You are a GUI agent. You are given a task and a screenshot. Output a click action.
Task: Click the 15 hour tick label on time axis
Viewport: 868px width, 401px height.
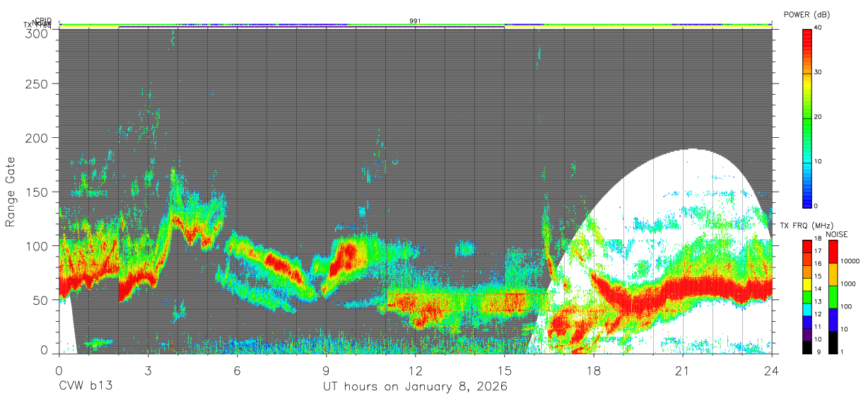[505, 371]
